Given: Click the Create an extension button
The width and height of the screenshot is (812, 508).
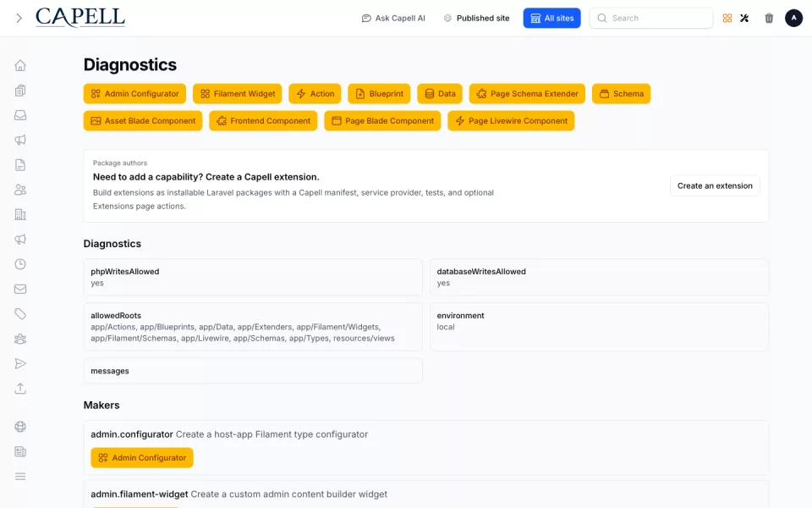Looking at the screenshot, I should pyautogui.click(x=715, y=185).
